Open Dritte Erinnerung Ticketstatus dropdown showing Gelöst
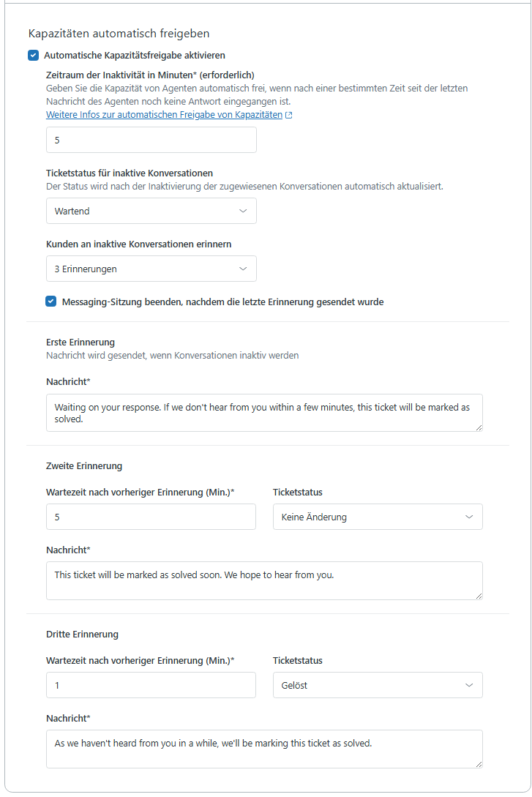This screenshot has width=532, height=797. 377,685
